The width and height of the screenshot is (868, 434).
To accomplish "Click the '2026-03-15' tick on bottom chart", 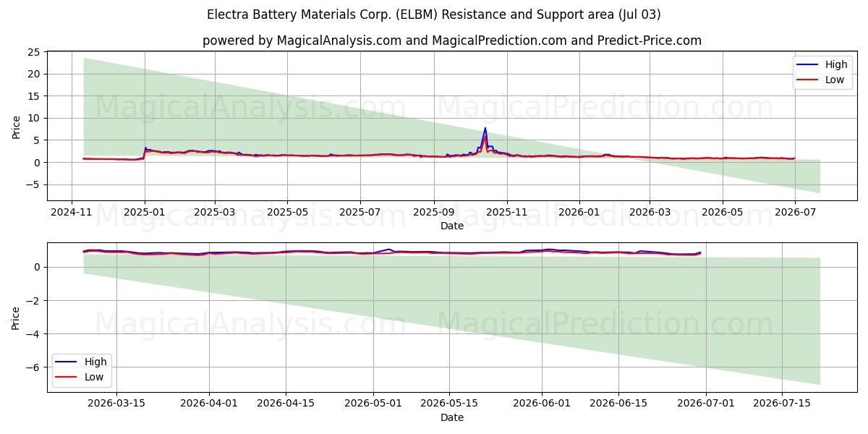I will pyautogui.click(x=118, y=403).
